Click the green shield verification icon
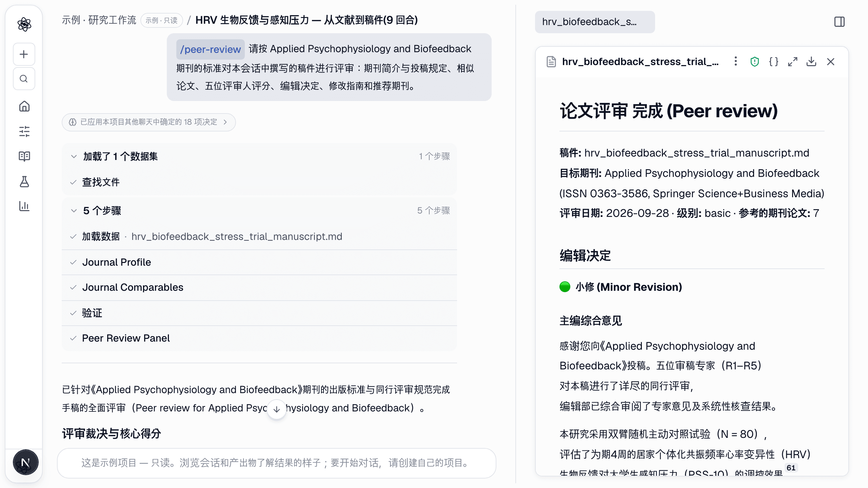Viewport: 868px width, 488px height. [754, 62]
